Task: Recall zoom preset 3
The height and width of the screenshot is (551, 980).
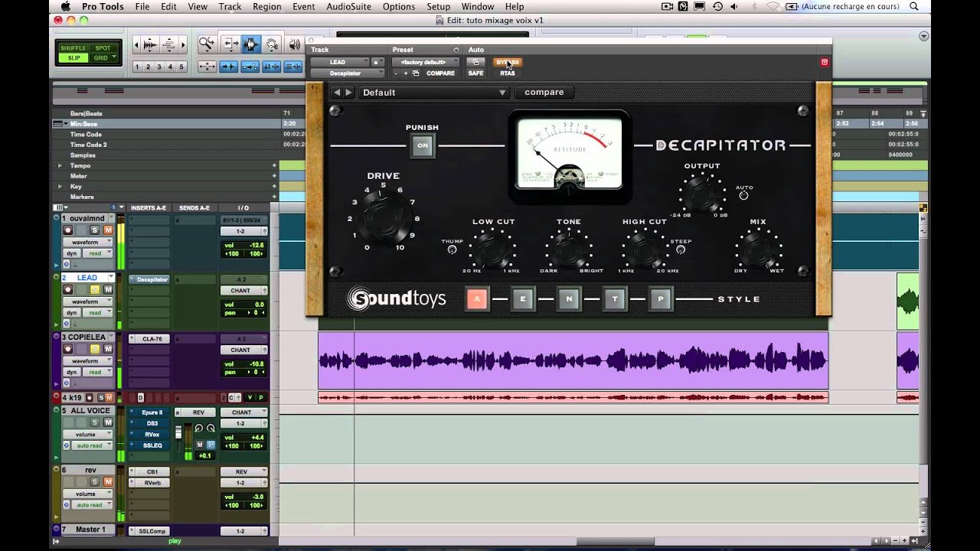Action: tap(159, 67)
